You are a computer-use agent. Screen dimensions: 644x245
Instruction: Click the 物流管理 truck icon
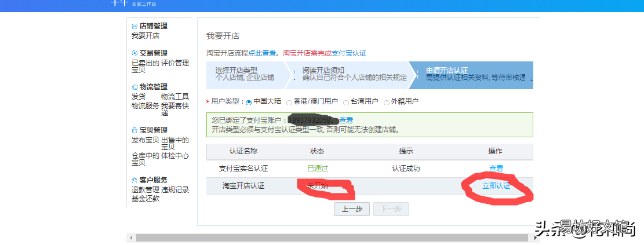pyautogui.click(x=134, y=87)
